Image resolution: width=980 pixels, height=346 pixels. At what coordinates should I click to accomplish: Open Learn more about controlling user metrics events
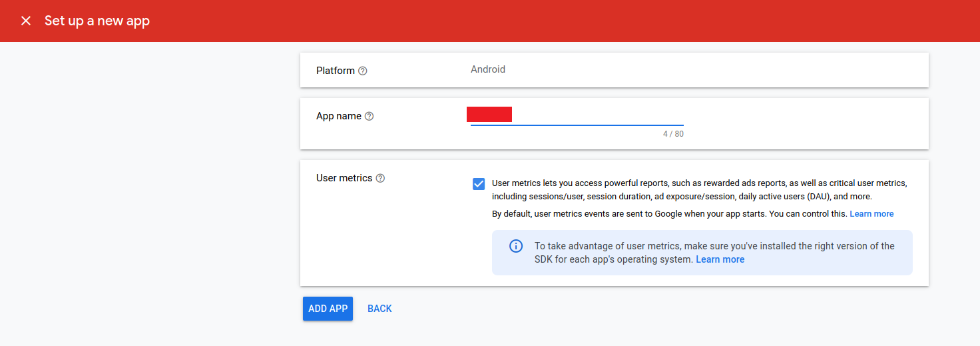click(x=871, y=214)
